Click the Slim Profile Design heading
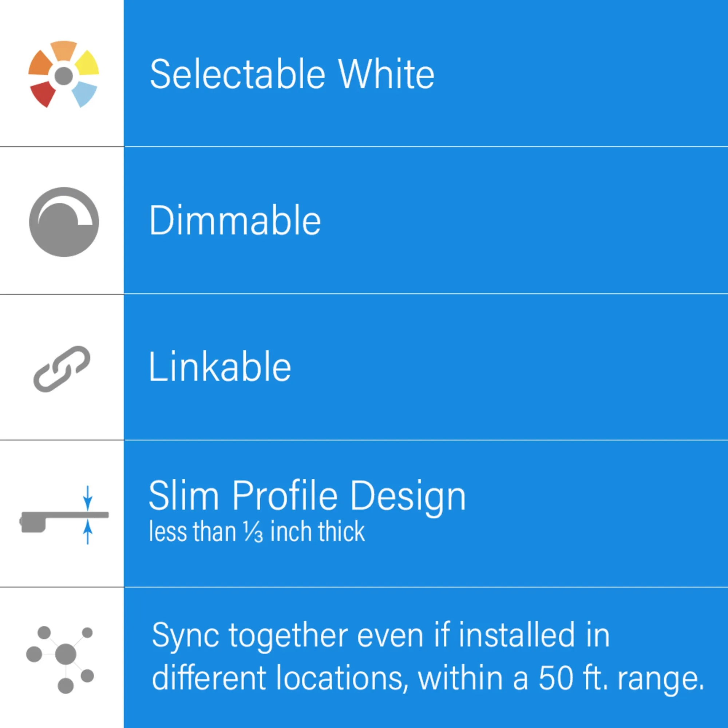 (x=308, y=497)
